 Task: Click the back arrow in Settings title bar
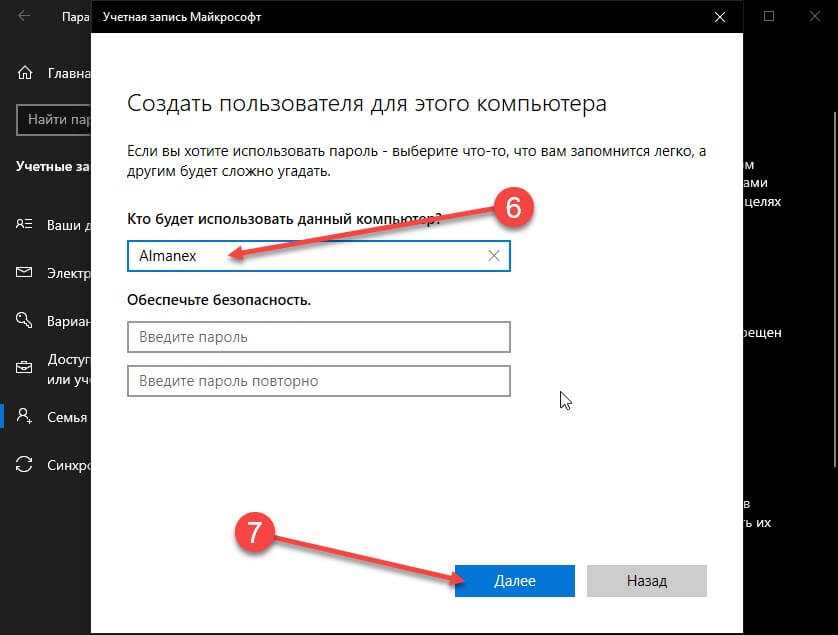(24, 16)
